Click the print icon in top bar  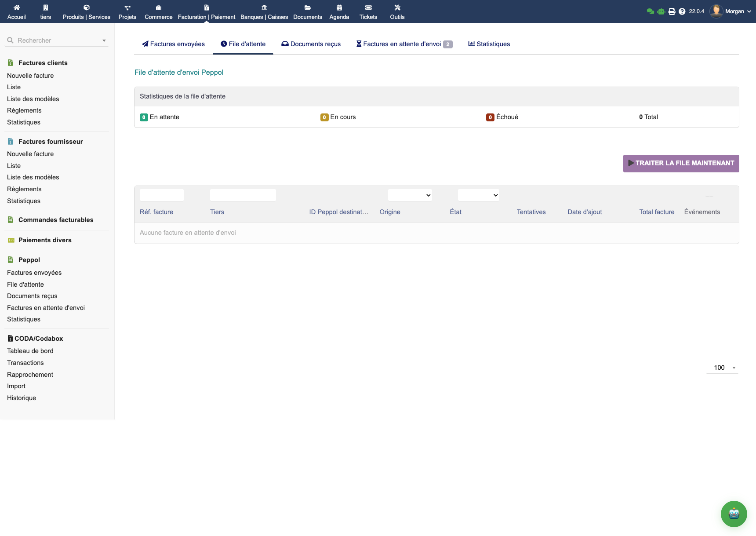[672, 11]
